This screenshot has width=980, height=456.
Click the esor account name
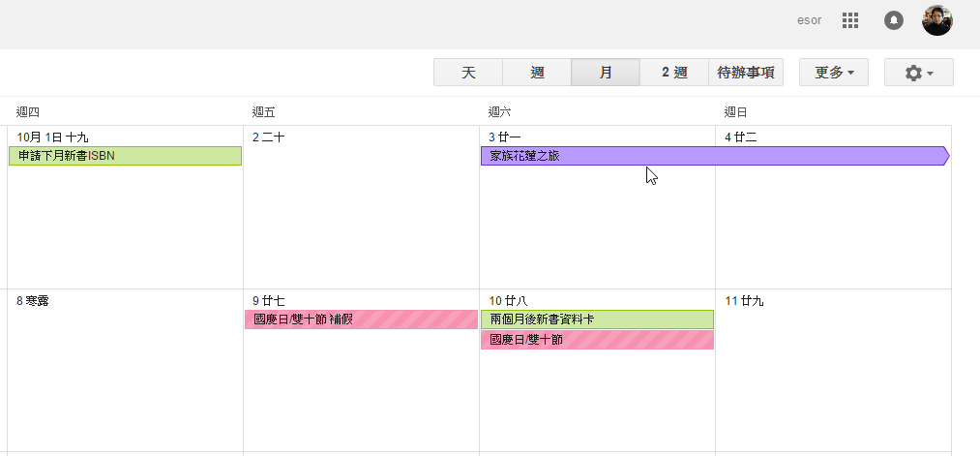click(x=809, y=20)
